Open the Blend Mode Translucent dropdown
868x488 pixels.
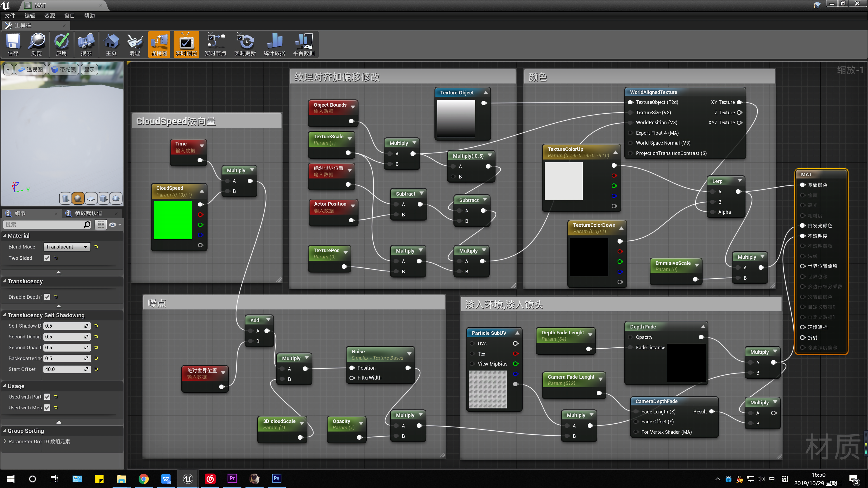click(67, 247)
